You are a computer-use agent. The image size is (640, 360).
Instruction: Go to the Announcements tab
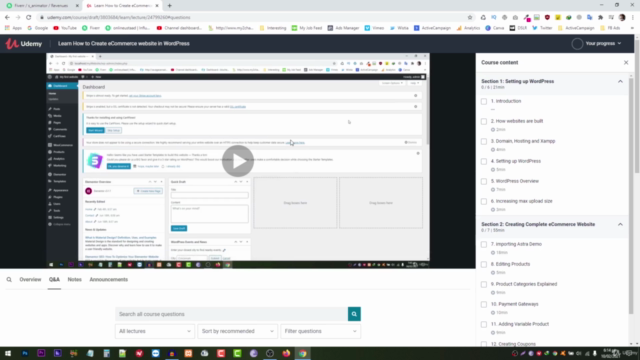point(109,280)
